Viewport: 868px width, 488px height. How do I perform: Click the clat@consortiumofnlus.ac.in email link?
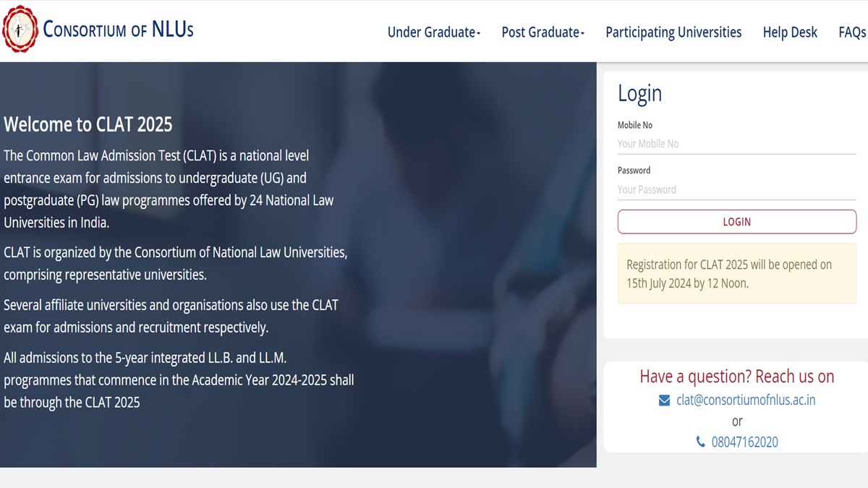click(746, 400)
